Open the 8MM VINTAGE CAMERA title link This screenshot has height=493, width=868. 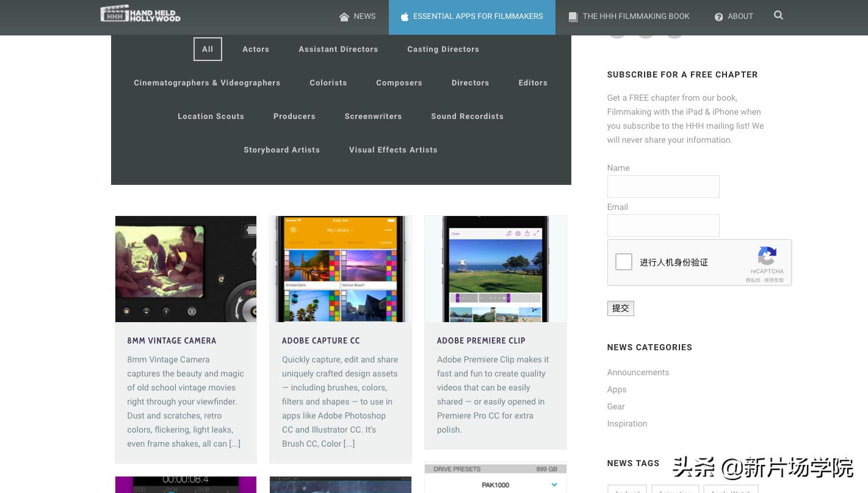[x=172, y=340]
